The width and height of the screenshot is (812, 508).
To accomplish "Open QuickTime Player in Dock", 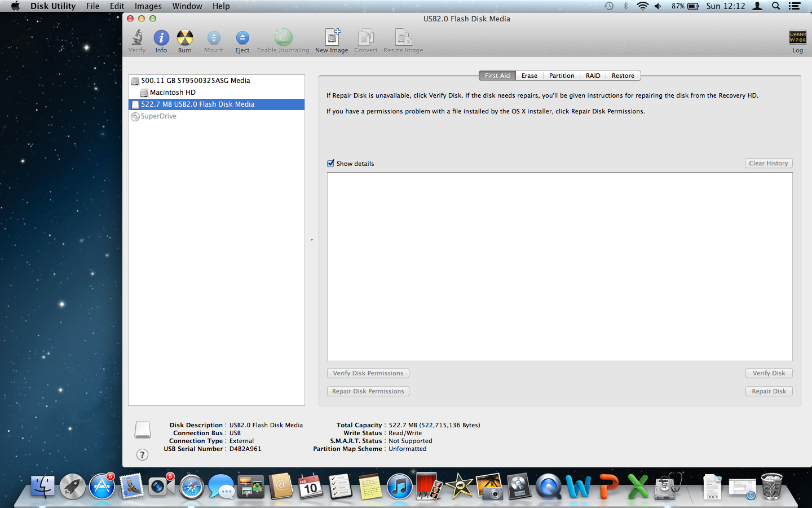I will pos(549,487).
